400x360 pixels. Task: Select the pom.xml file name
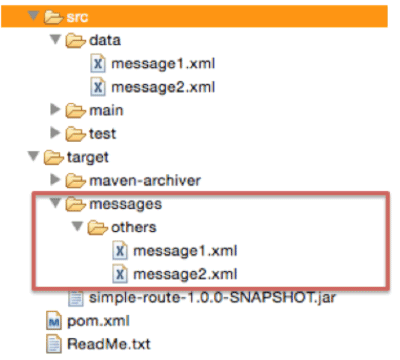tap(98, 321)
